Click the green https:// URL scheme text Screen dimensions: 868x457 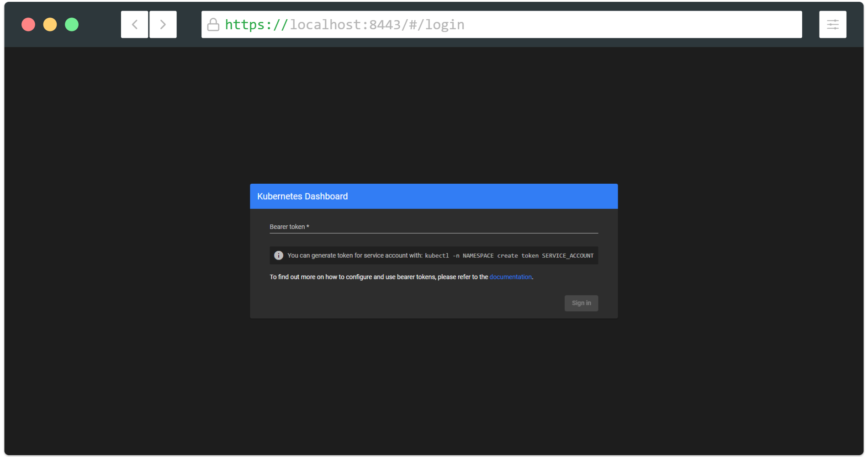(x=256, y=25)
